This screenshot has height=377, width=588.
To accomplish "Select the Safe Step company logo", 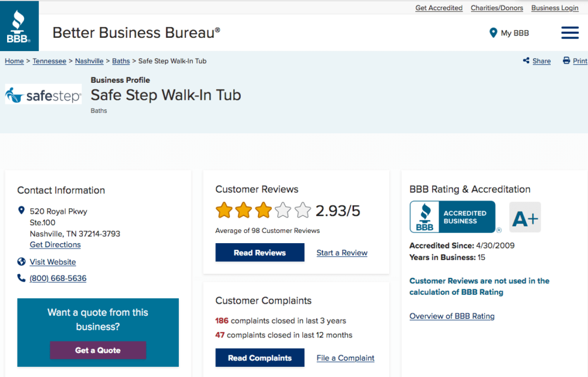I will click(x=43, y=94).
